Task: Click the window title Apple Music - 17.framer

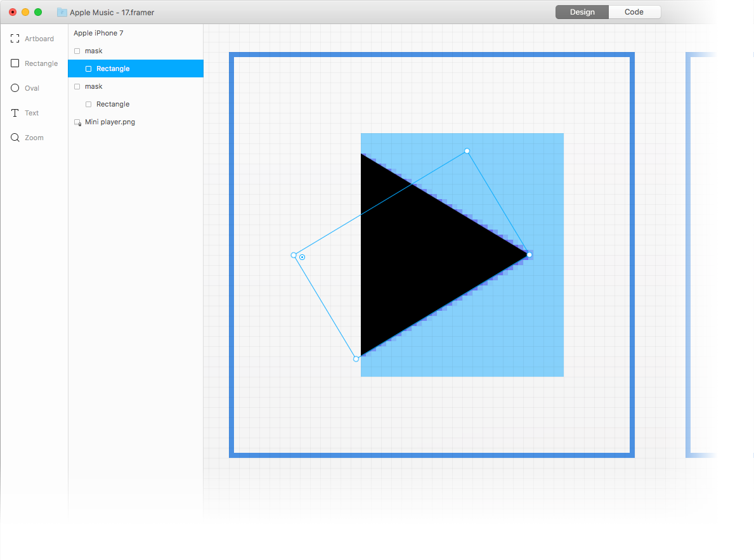Action: pos(112,13)
